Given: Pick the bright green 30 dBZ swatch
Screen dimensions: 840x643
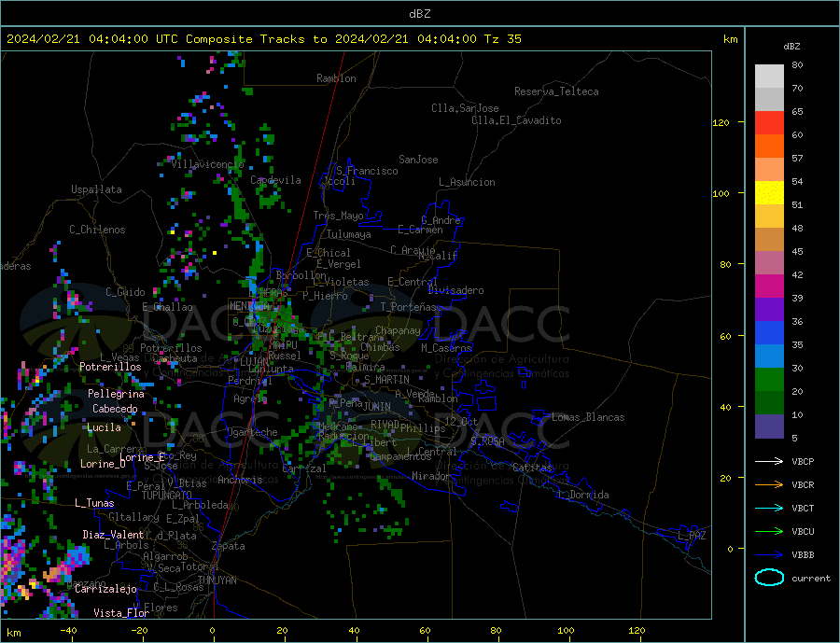Looking at the screenshot, I should tap(769, 380).
